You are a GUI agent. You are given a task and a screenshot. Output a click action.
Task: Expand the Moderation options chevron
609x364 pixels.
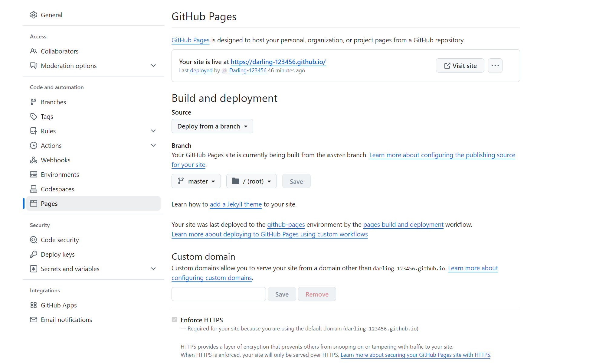153,66
